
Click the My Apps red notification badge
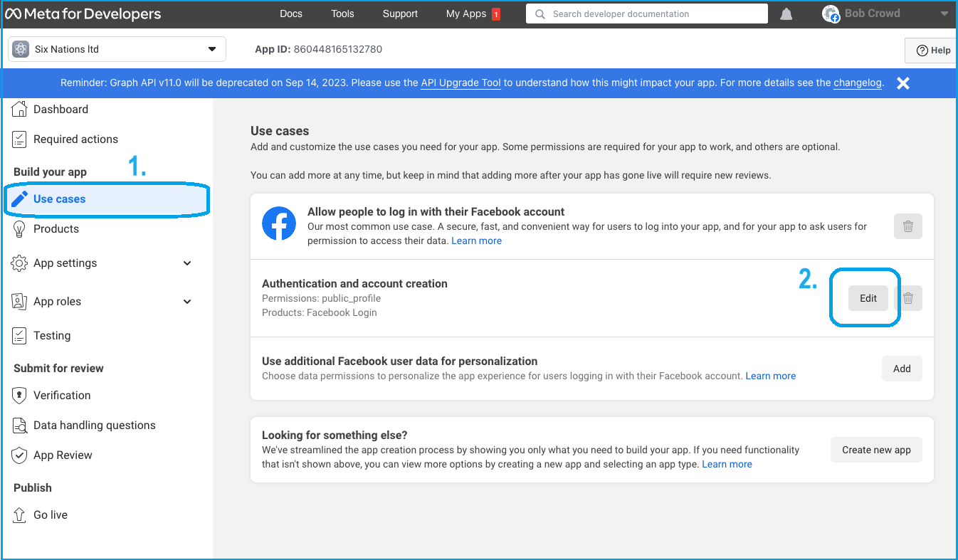(496, 14)
